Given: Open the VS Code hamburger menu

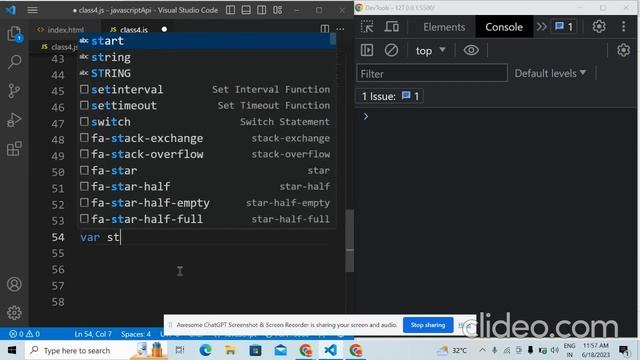Looking at the screenshot, I should pyautogui.click(x=32, y=10).
